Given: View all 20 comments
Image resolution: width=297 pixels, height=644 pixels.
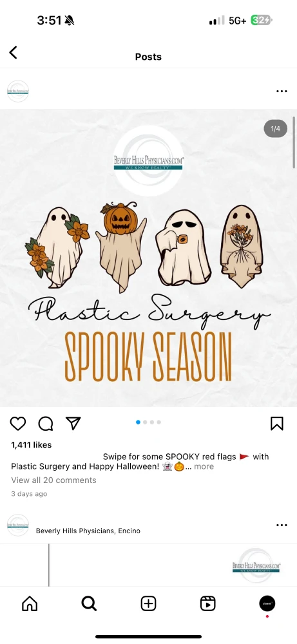Looking at the screenshot, I should coord(53,480).
